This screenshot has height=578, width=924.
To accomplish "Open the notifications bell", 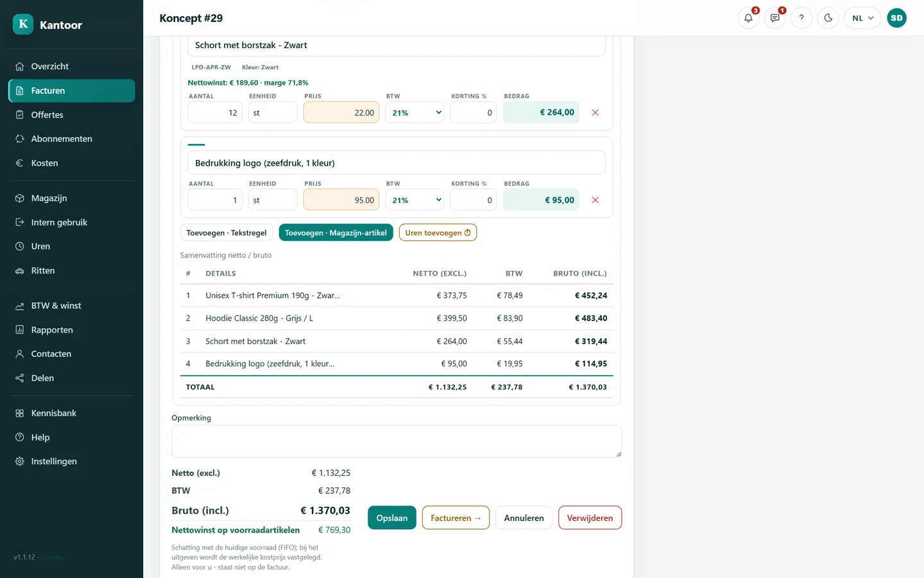I will pyautogui.click(x=748, y=18).
